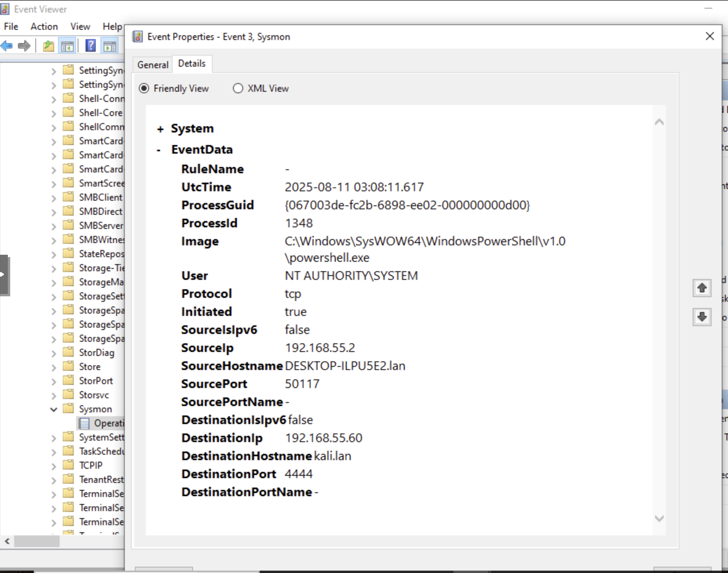
Task: Expand the Shell-Core tree node
Action: [x=54, y=113]
